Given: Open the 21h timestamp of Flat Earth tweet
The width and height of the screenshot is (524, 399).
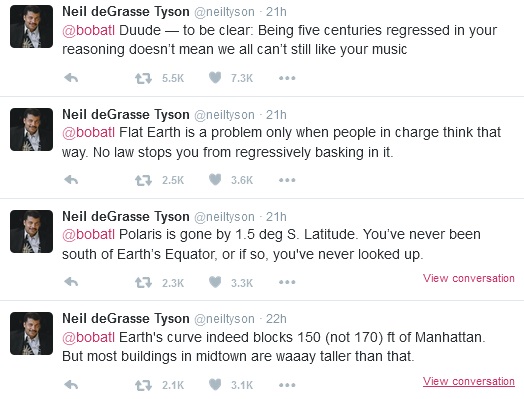Looking at the screenshot, I should [276, 115].
